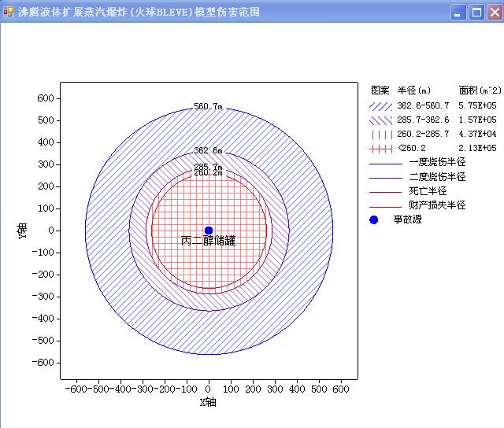
Task: Click the 362.6-560.7 radius range text
Action: coord(423,105)
